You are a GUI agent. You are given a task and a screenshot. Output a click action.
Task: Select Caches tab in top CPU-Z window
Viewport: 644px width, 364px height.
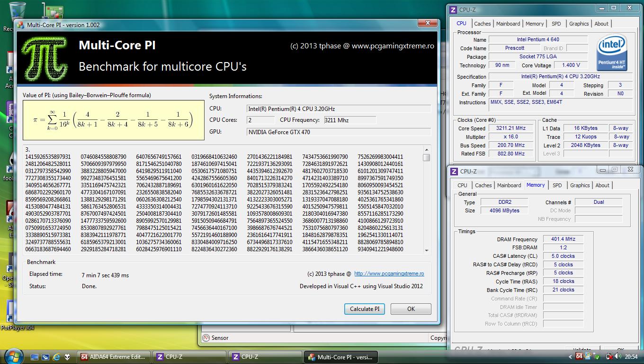483,24
